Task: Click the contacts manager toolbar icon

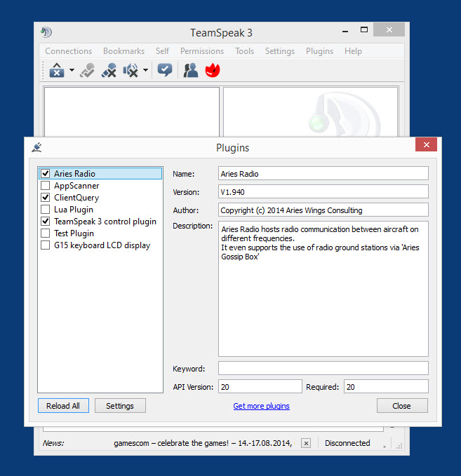Action: (x=191, y=70)
